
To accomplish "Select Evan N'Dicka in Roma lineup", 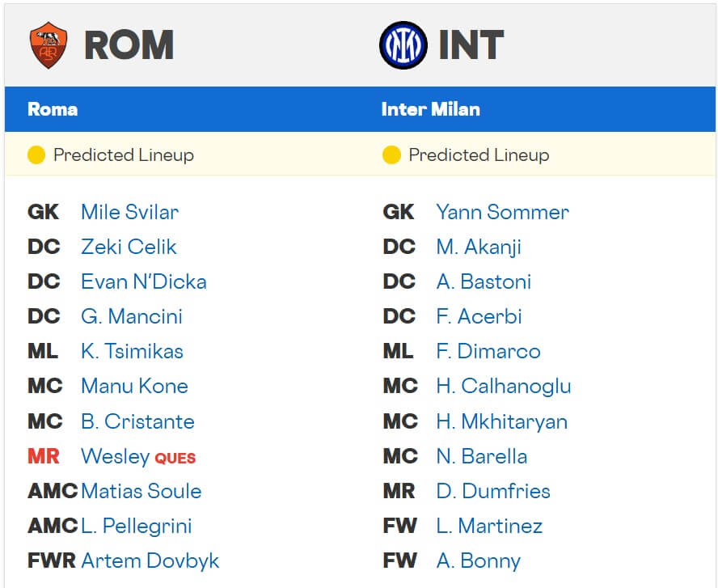I will (x=143, y=281).
